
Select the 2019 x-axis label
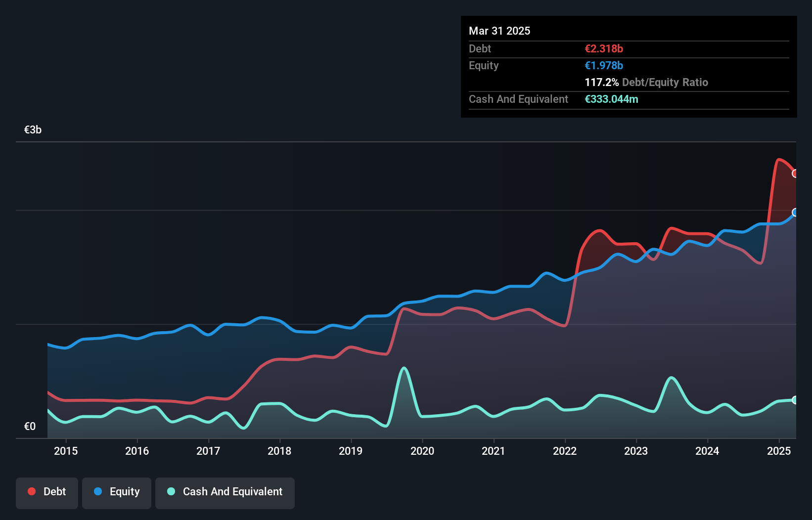click(351, 451)
